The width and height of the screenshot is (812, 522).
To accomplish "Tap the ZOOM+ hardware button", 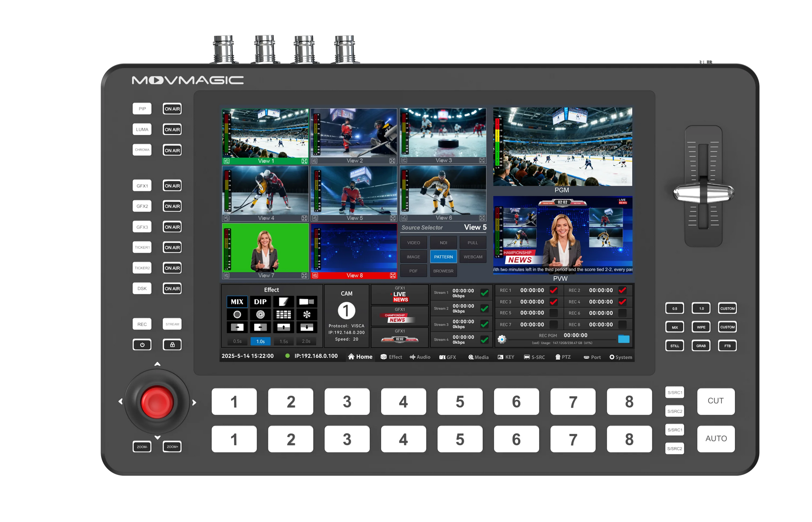I will pos(172,447).
